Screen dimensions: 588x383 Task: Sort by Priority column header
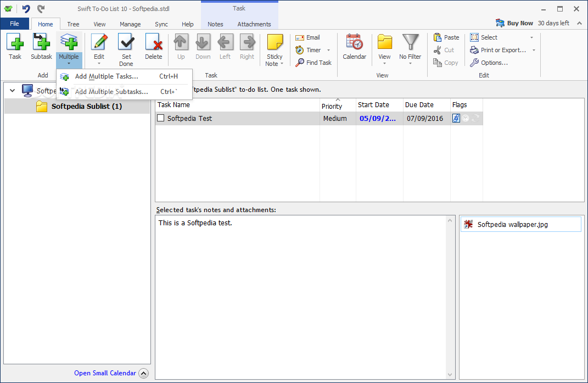[338, 105]
